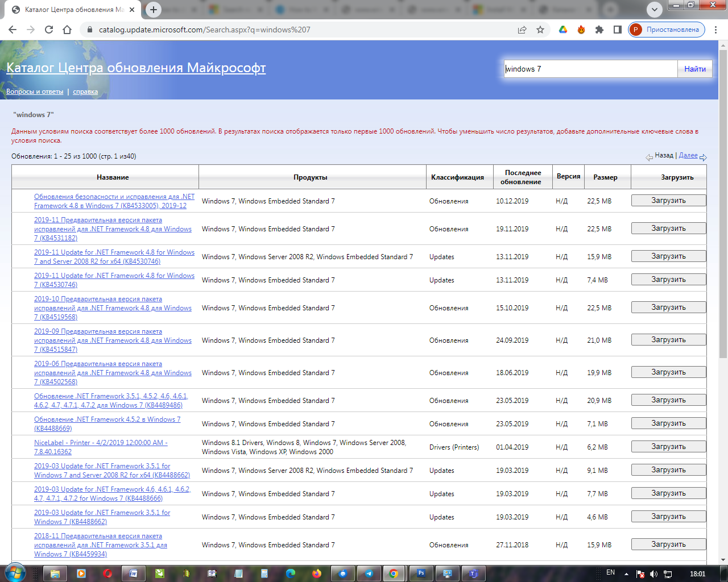This screenshot has width=728, height=582.
Task: Sort results by the Продукты column header
Action: tap(311, 177)
